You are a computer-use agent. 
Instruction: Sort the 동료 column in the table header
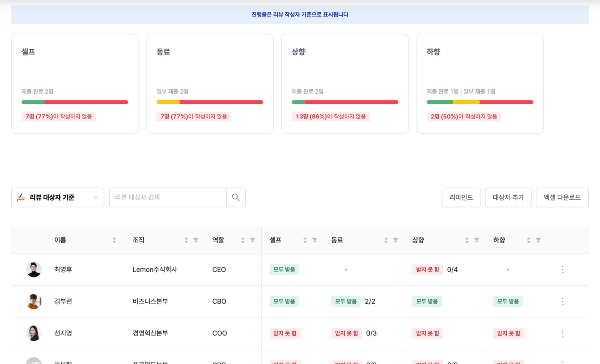click(386, 240)
